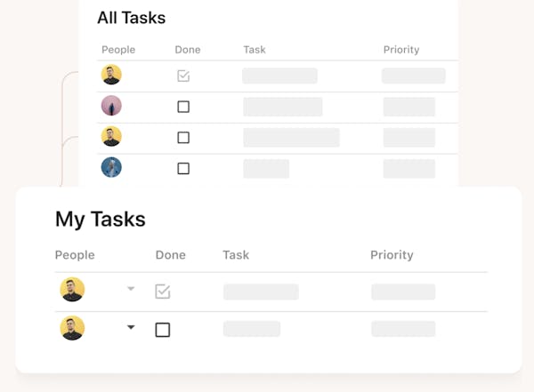Check Done box in third All Tasks row
The image size is (534, 392).
tap(183, 138)
